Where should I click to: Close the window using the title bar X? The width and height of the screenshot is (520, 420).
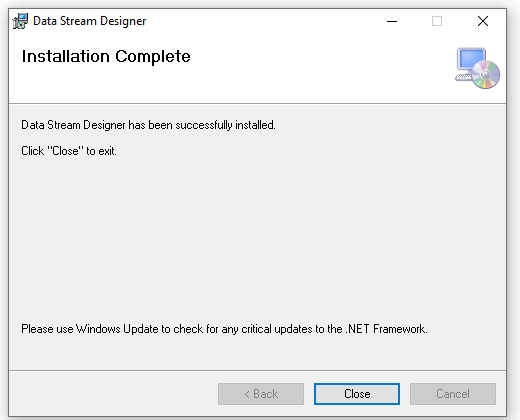coord(483,21)
